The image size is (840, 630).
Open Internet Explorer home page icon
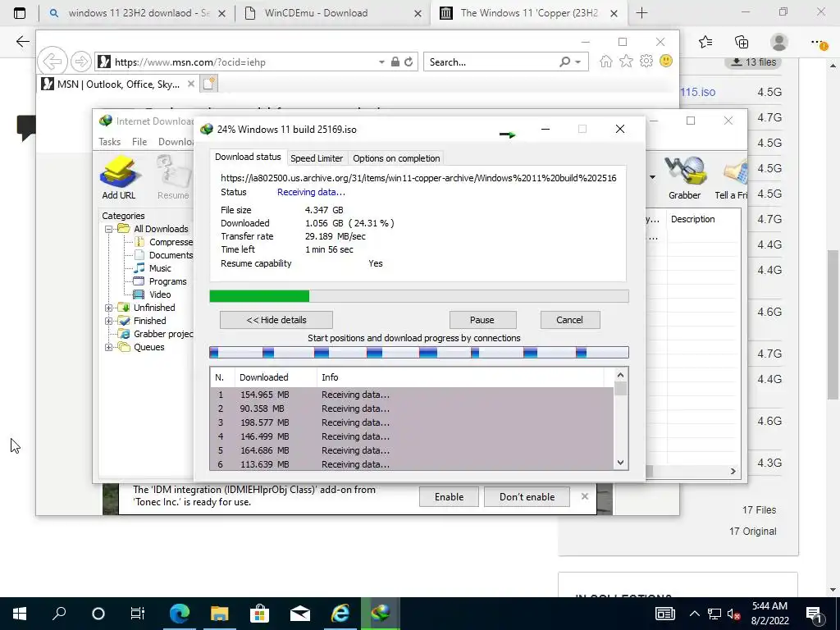tap(606, 61)
